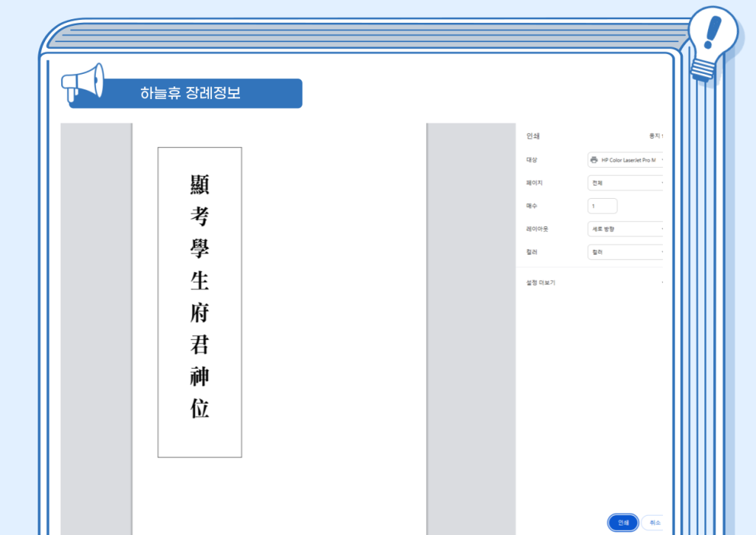This screenshot has height=535, width=756.
Task: Open the 대상 printer dropdown
Action: pos(626,160)
